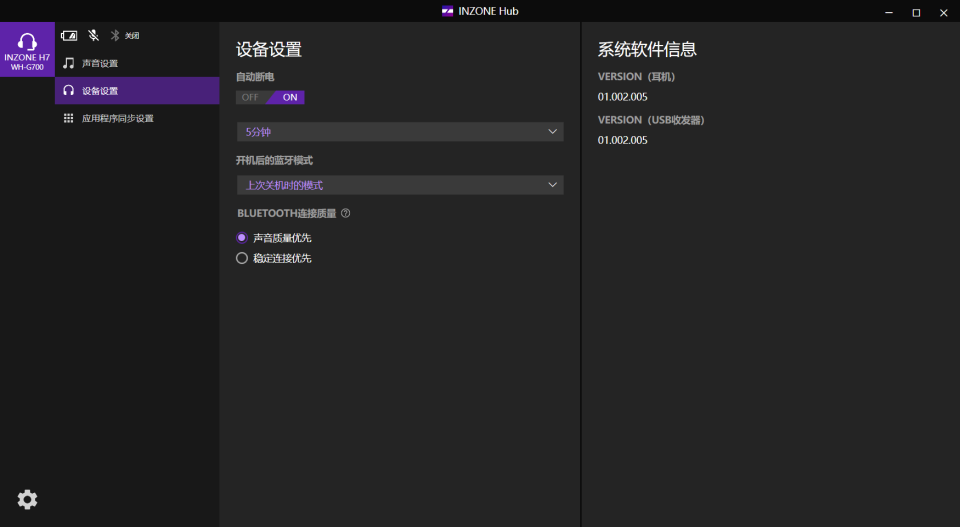Click the help icon next to BLUETOOTH连接质量
The height and width of the screenshot is (527, 960).
pos(345,213)
